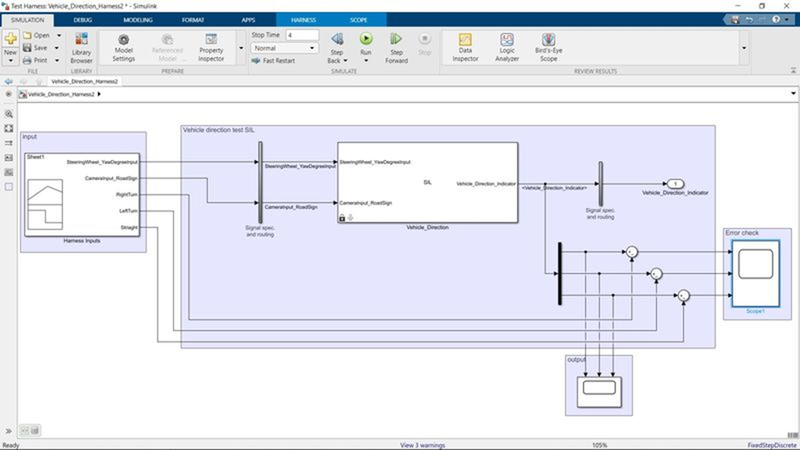Click the Open file button
Image resolution: width=800 pixels, height=450 pixels.
point(36,35)
